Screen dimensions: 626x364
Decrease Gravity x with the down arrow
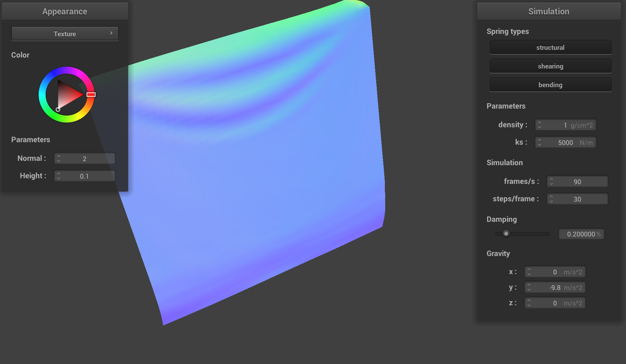point(529,274)
